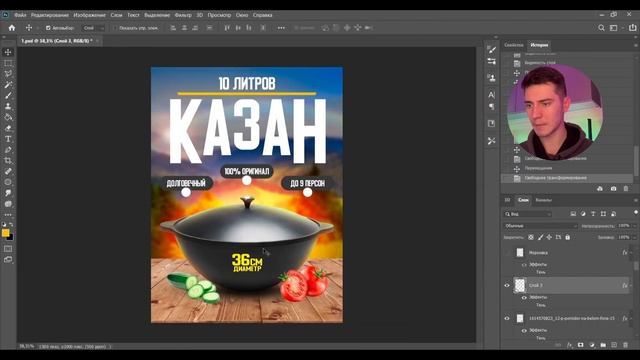The width and height of the screenshot is (640, 360).
Task: Click the Морковка layer thumbnail
Action: (520, 253)
